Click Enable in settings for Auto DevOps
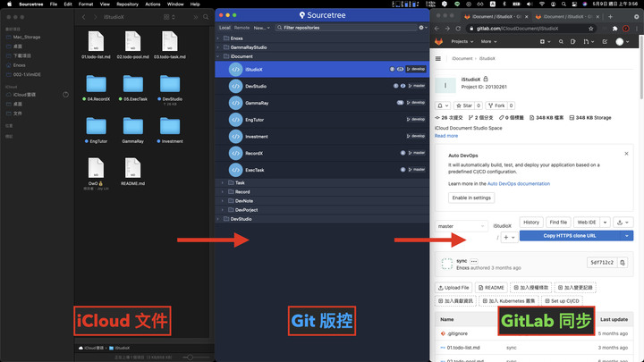Viewport: 644px width, 362px height. 471,198
